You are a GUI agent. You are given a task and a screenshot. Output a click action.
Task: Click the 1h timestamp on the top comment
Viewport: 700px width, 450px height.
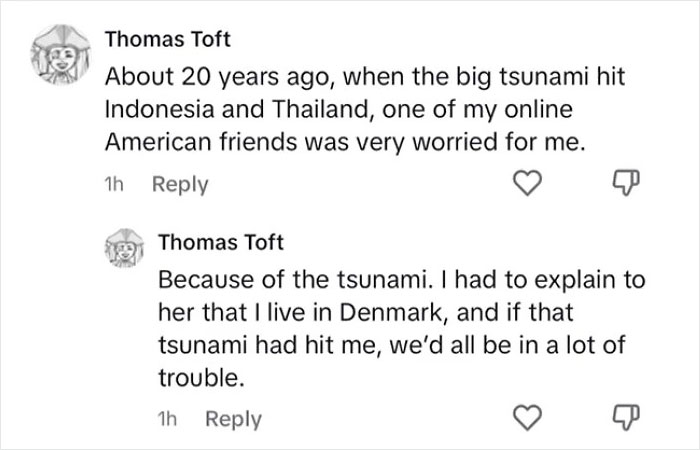click(x=116, y=184)
